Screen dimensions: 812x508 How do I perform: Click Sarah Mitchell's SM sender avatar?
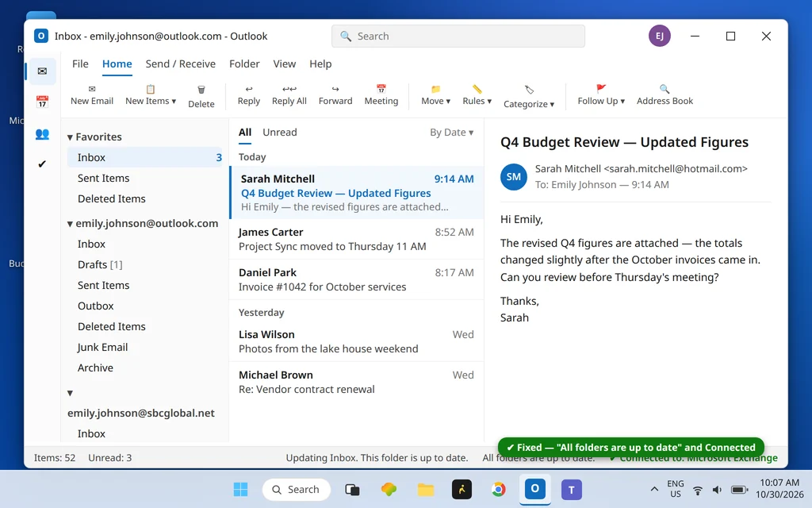tap(513, 177)
